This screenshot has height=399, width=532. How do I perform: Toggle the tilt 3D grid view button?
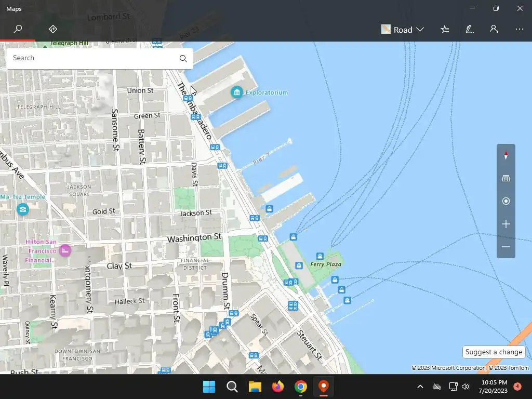tap(506, 178)
